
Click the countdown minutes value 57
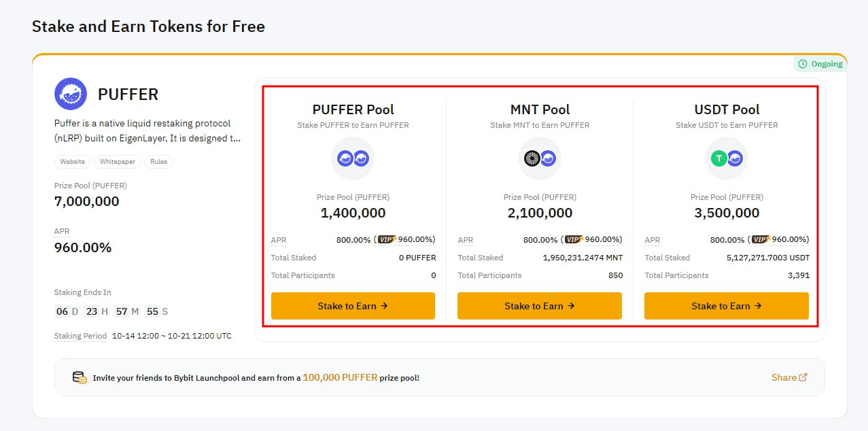(122, 311)
